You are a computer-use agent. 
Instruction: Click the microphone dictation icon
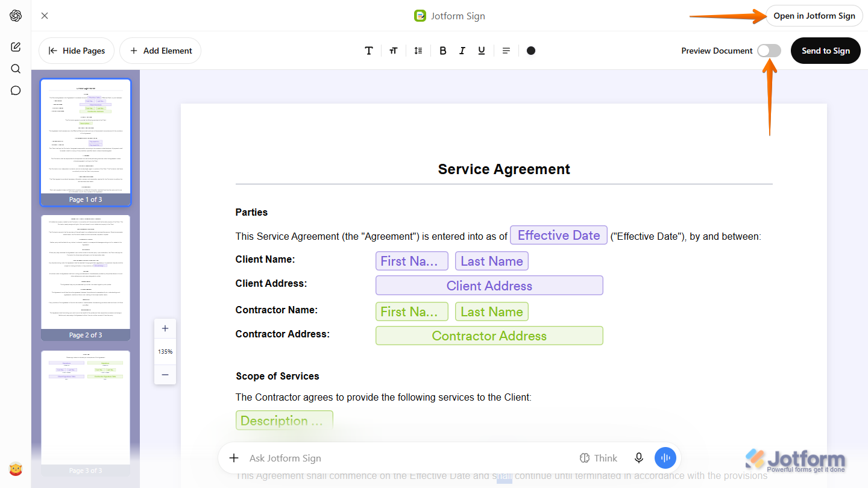tap(639, 458)
